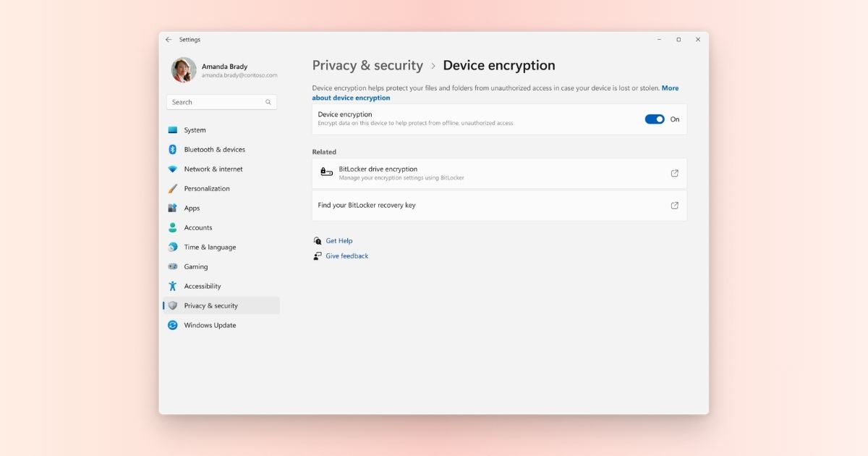Click the System monitor icon
The height and width of the screenshot is (456, 868).
[173, 130]
